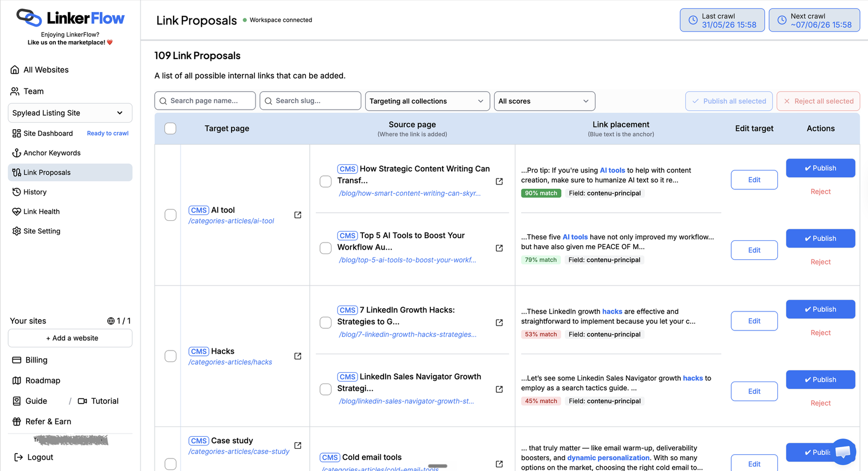Click the map icon beside Roadmap
The image size is (868, 471).
pos(17,381)
